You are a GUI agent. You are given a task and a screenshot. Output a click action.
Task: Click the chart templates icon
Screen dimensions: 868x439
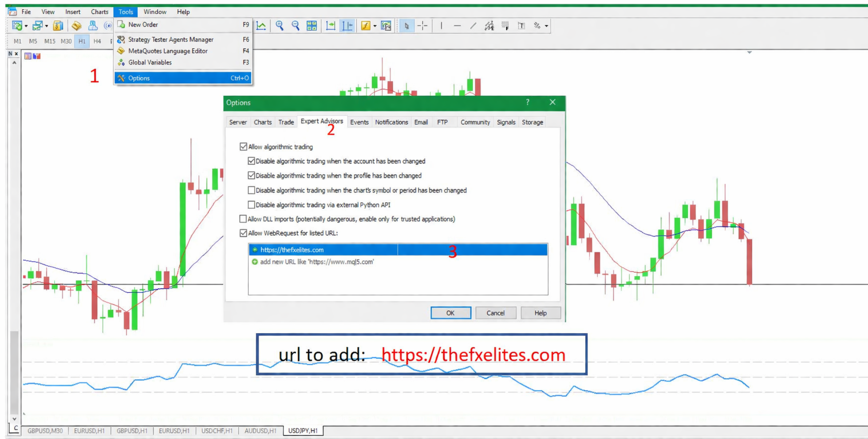pos(386,26)
